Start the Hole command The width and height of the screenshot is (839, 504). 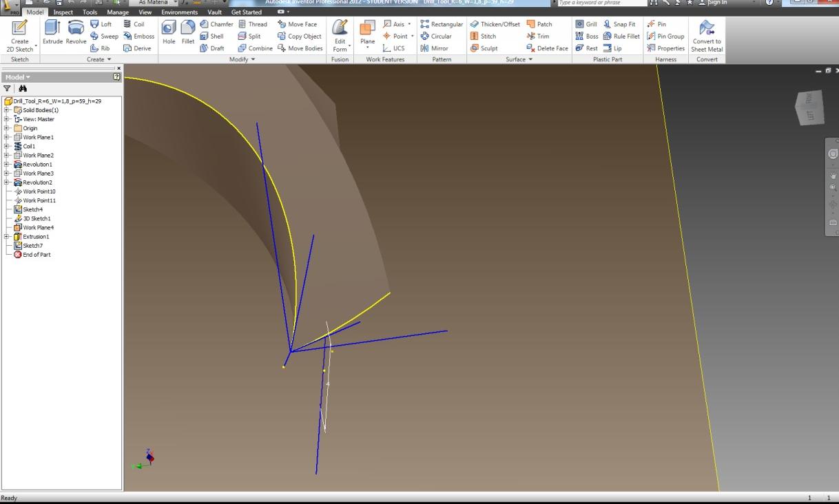(169, 33)
